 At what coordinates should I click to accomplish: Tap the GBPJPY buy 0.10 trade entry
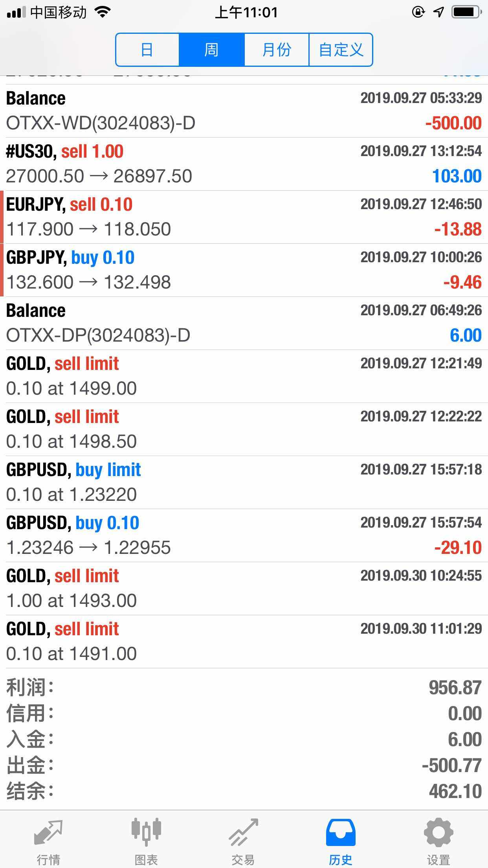(244, 270)
